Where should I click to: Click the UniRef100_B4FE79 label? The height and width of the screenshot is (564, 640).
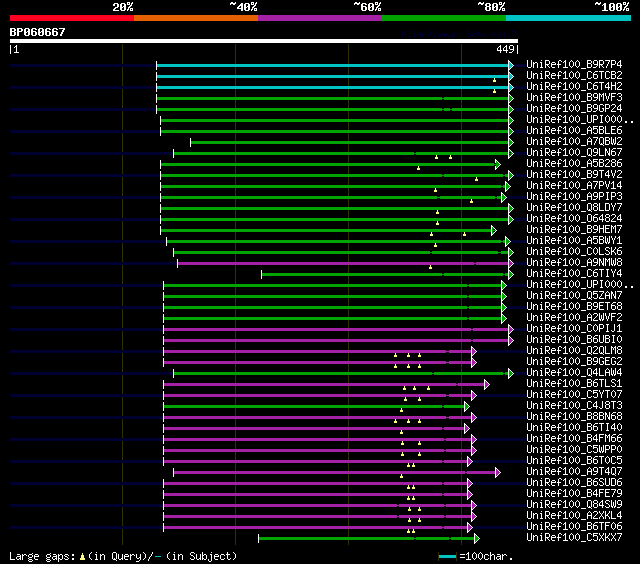point(574,494)
